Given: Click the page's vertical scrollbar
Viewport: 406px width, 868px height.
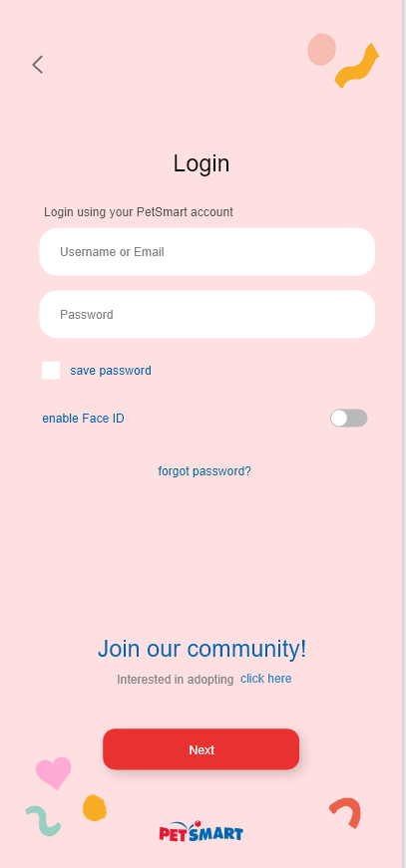Looking at the screenshot, I should point(404,434).
